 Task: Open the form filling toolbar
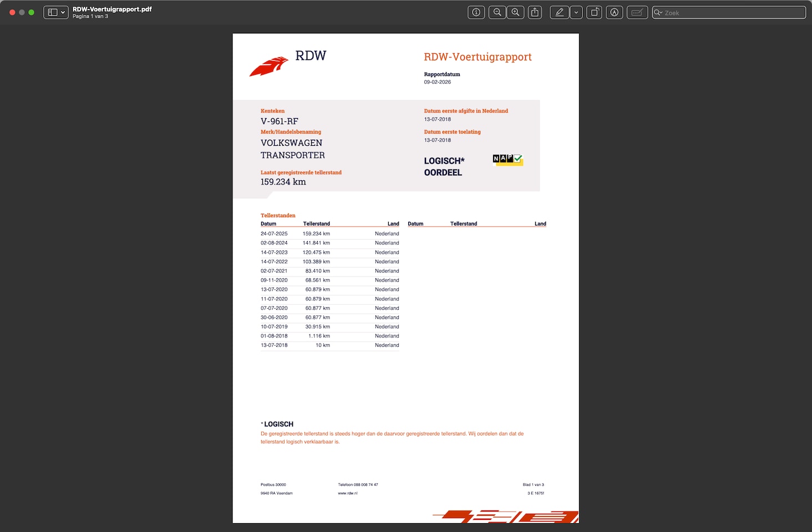637,12
